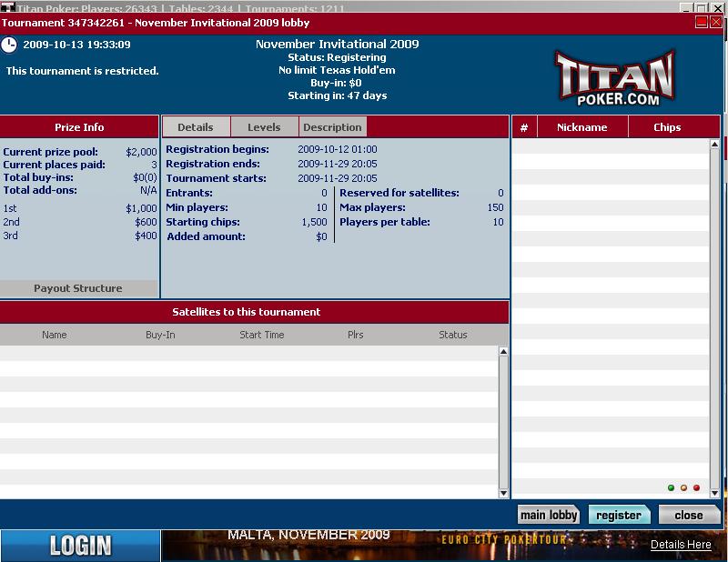Click the 'Total buy-ins:' label
The width and height of the screenshot is (728, 562).
[38, 177]
